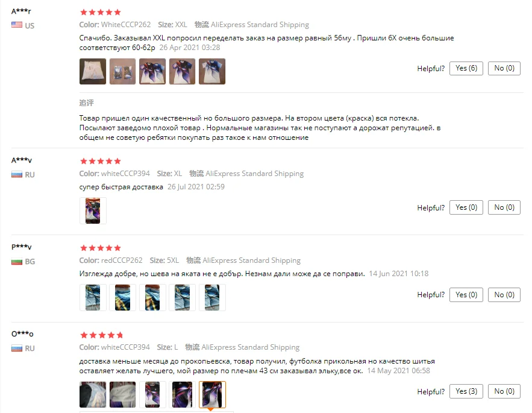Image resolution: width=532 pixels, height=413 pixels.
Task: Open first photo in P***v's review
Action: click(x=93, y=297)
